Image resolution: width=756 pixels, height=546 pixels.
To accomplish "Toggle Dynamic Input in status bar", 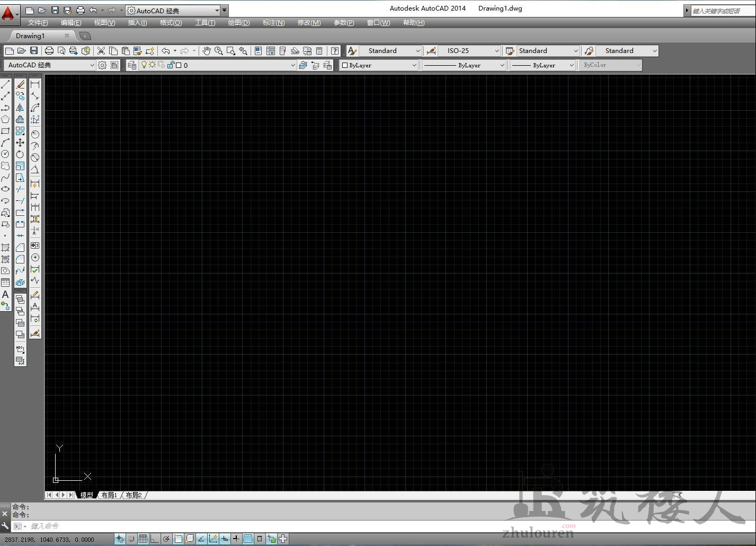I will [225, 539].
